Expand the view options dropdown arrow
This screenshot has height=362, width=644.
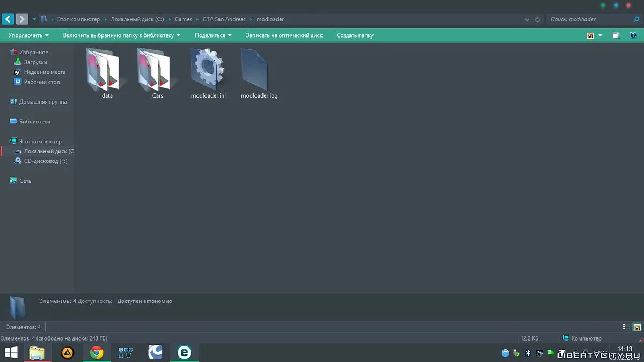(600, 35)
